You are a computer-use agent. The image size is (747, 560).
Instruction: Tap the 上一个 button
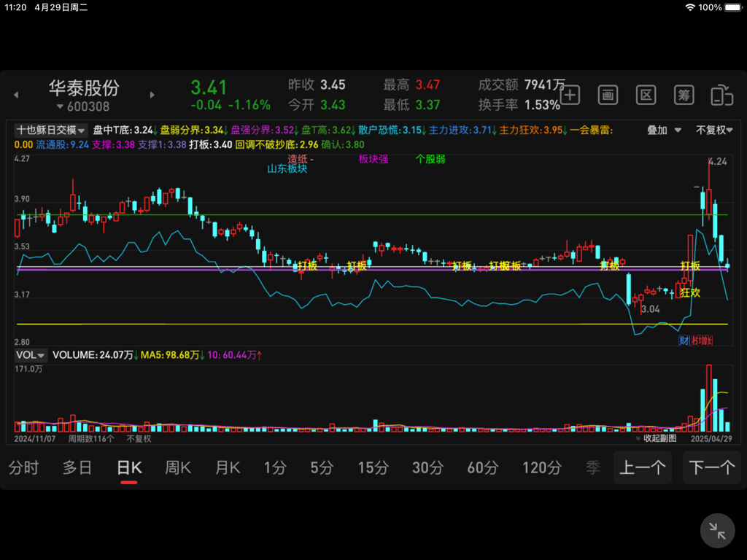pyautogui.click(x=643, y=467)
